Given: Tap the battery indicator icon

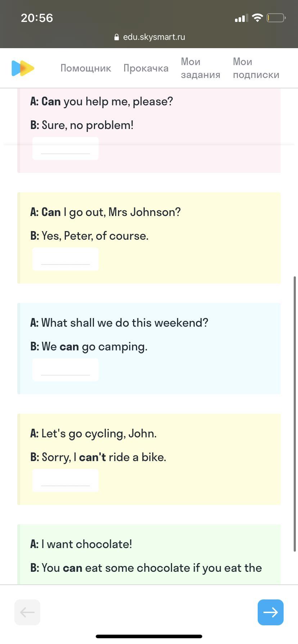Looking at the screenshot, I should click(x=276, y=18).
